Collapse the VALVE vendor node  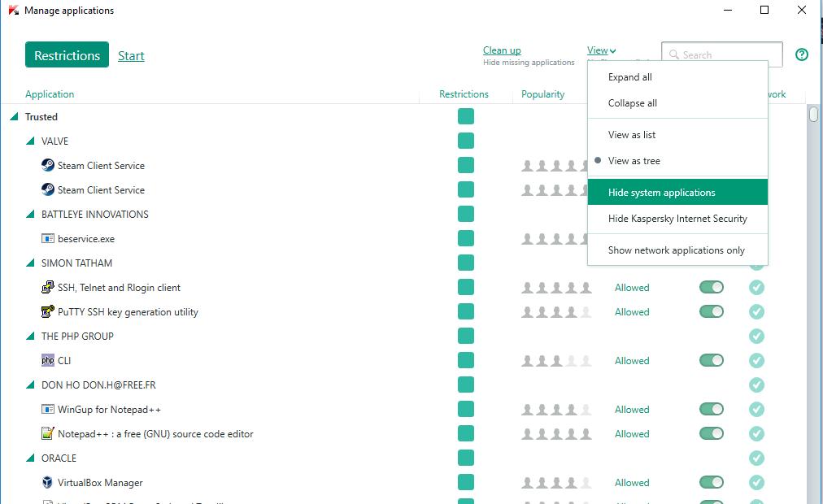30,141
